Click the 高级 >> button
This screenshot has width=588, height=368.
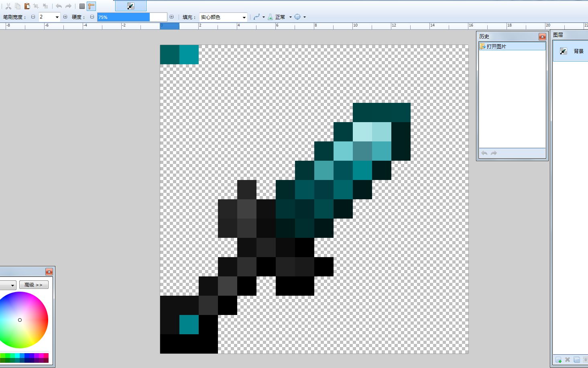tap(34, 285)
